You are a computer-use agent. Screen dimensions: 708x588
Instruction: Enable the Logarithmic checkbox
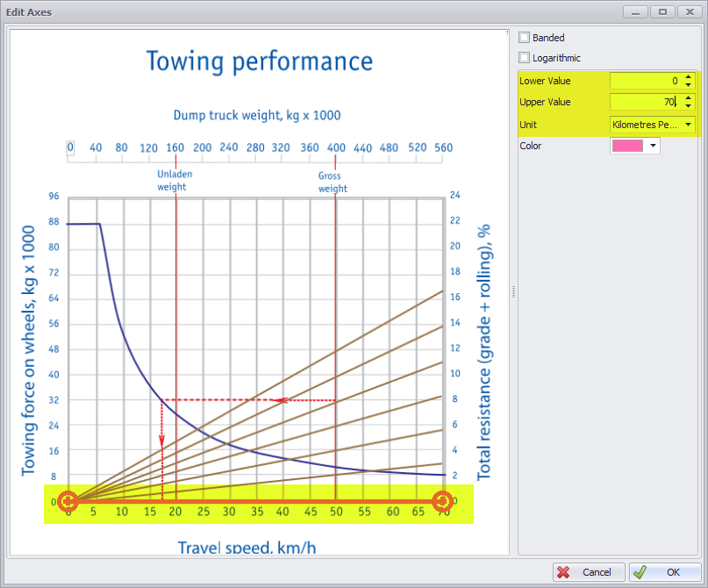click(x=525, y=58)
